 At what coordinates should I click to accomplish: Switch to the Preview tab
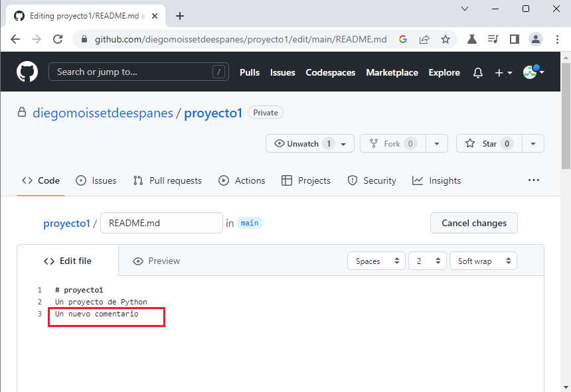click(157, 261)
